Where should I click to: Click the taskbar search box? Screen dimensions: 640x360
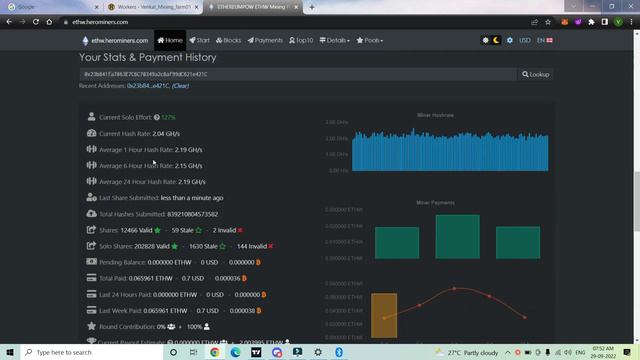[x=92, y=352]
